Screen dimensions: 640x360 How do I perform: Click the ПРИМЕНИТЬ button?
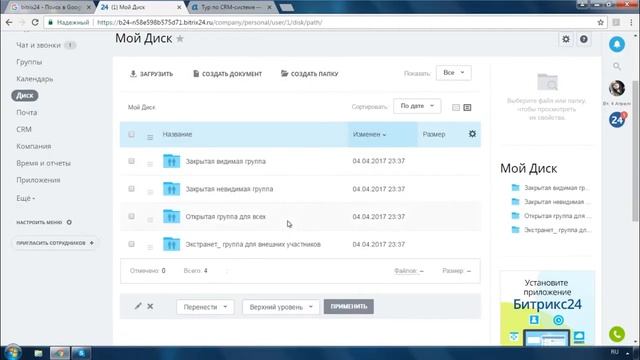tap(349, 307)
